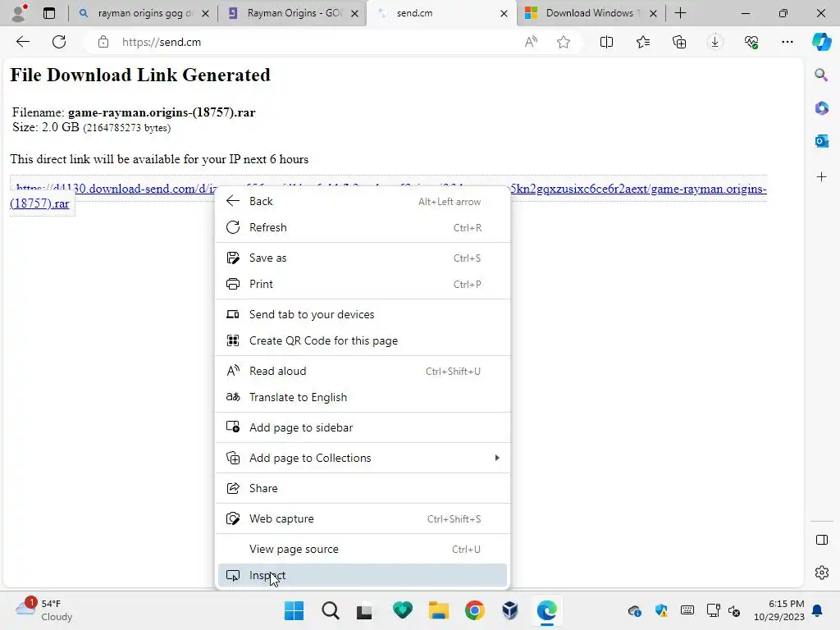840x630 pixels.
Task: Open the notification bell in system tray
Action: [x=818, y=610]
